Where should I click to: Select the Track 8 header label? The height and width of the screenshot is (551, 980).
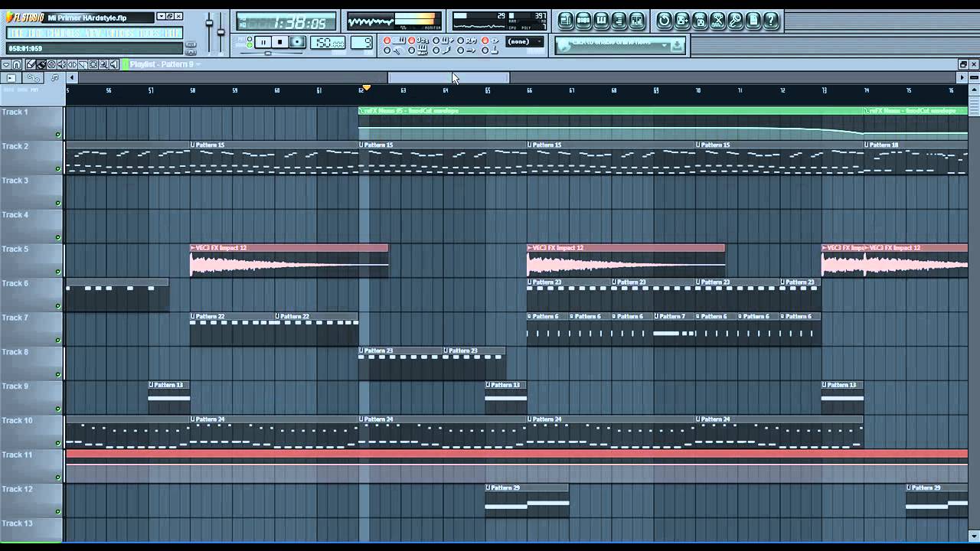tap(15, 352)
